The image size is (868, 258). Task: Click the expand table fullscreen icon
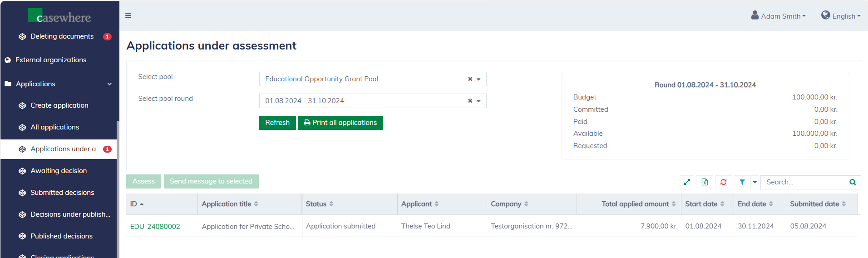[687, 182]
